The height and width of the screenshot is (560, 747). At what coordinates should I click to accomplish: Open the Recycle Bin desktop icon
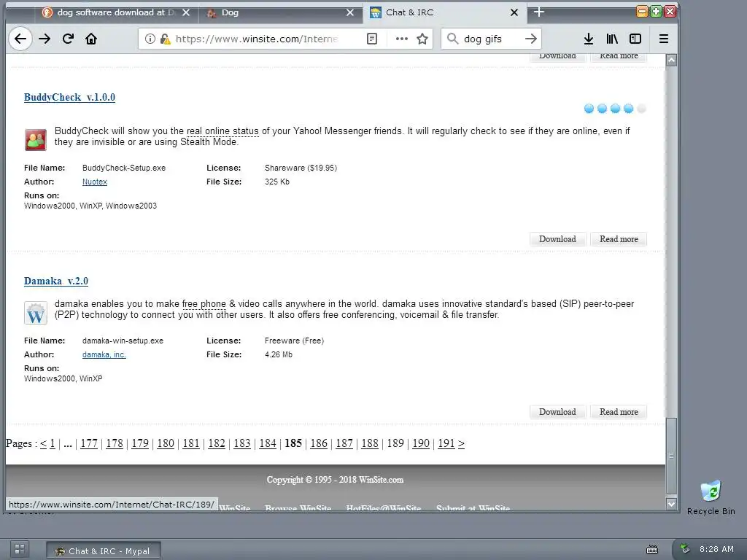coord(711,497)
